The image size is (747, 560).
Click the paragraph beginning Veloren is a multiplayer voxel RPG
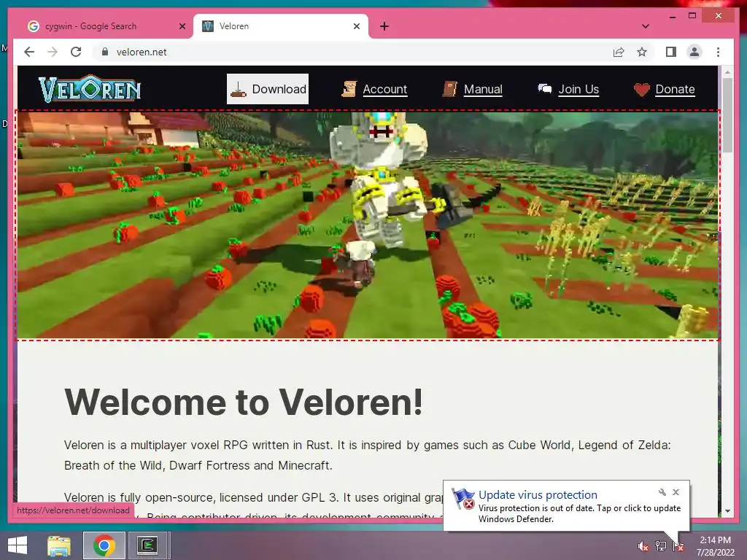(368, 455)
